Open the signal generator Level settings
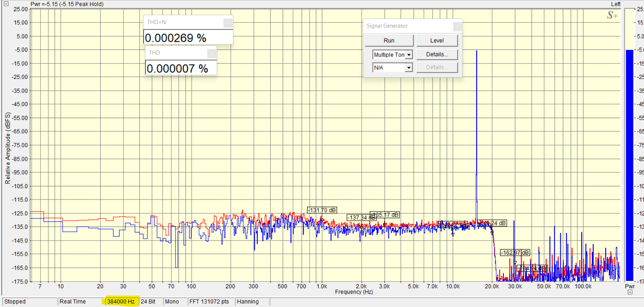Screen dimensions: 644x307 click(x=437, y=41)
